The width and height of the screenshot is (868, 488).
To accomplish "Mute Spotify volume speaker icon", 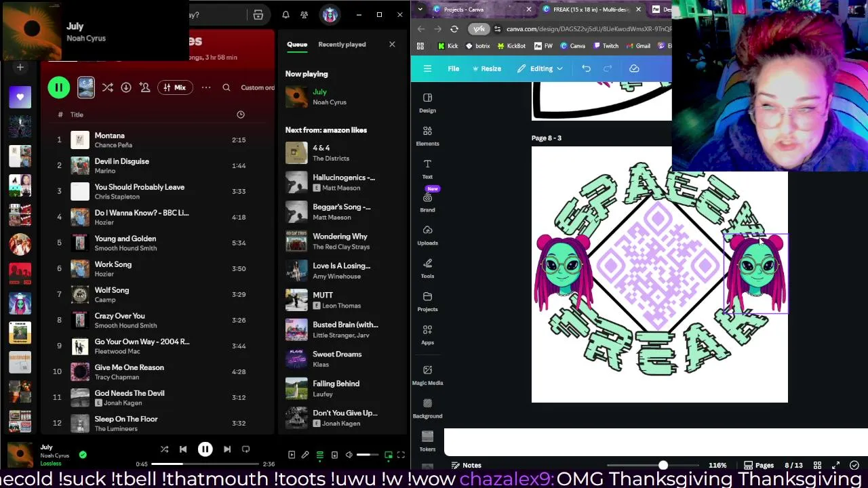I will (x=349, y=455).
